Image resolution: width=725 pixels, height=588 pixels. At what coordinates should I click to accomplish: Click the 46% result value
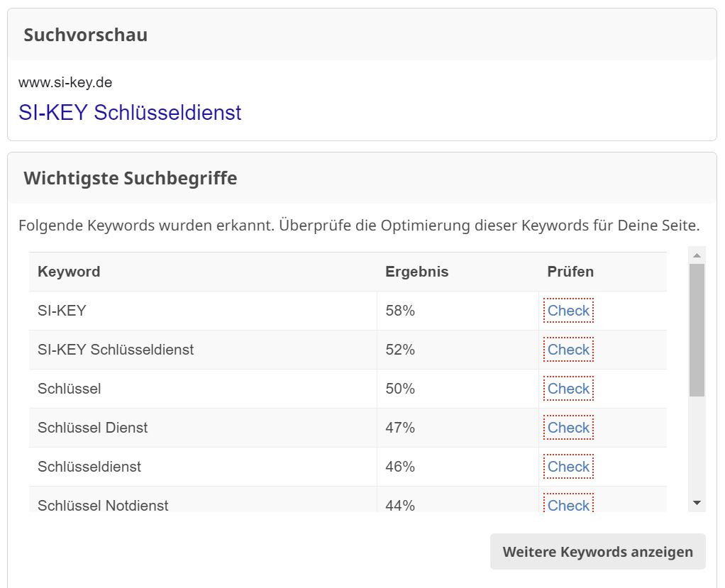point(400,467)
